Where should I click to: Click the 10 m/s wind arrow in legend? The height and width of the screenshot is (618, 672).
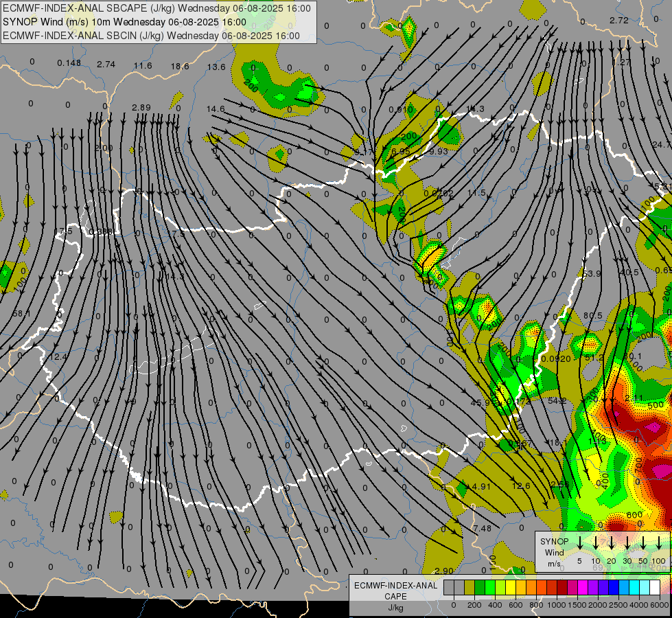pos(596,543)
